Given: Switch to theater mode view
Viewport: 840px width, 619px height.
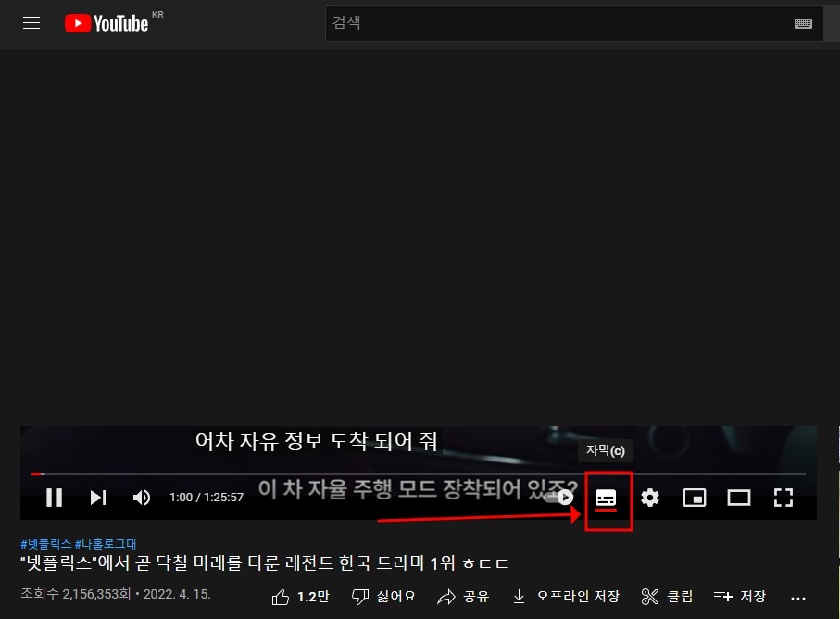Looking at the screenshot, I should pyautogui.click(x=739, y=498).
